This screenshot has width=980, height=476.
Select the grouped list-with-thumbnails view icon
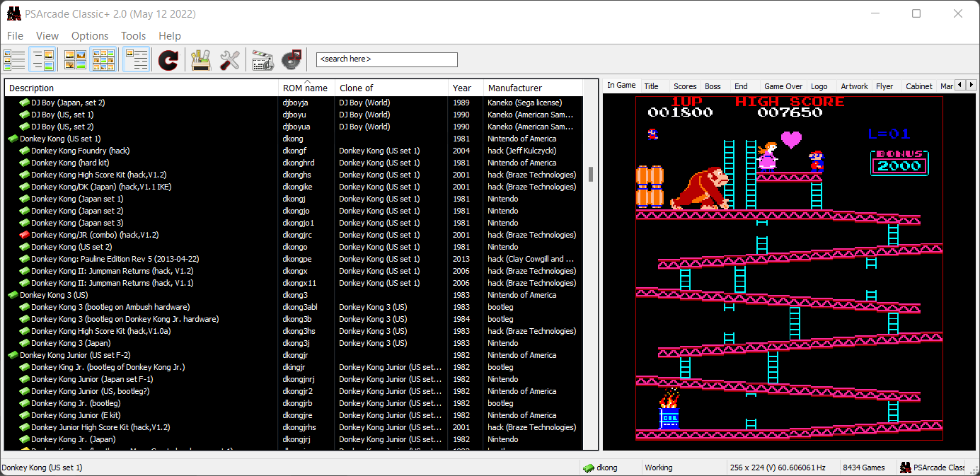pos(42,59)
